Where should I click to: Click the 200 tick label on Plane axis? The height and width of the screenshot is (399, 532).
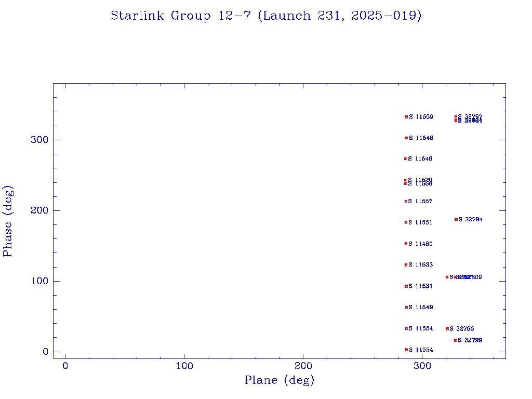click(303, 366)
